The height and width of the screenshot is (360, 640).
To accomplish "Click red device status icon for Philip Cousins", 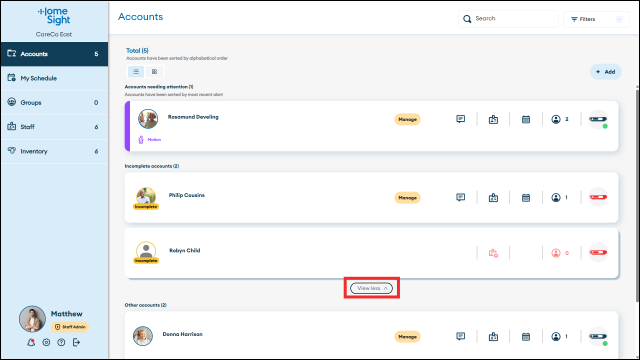I will coord(598,197).
